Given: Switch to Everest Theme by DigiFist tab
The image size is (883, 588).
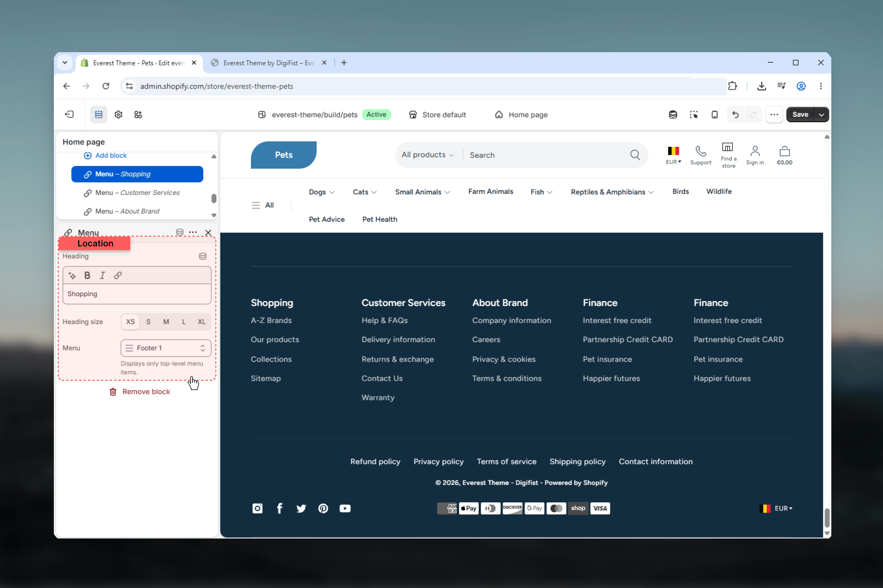Looking at the screenshot, I should pyautogui.click(x=268, y=63).
